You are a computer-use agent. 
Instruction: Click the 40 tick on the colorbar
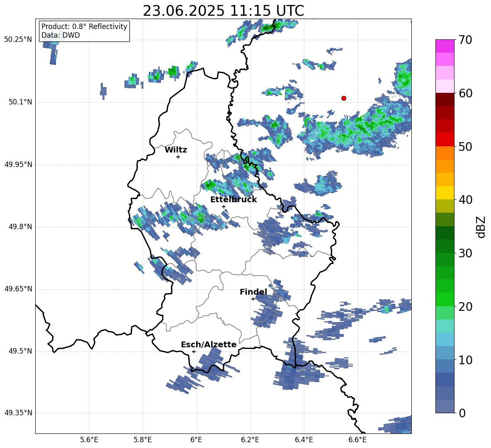pos(465,200)
